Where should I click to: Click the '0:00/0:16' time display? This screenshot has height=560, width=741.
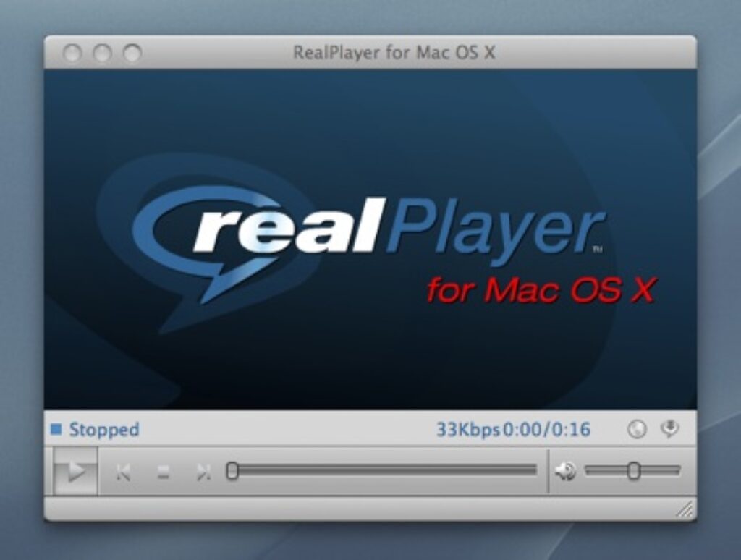(x=546, y=430)
